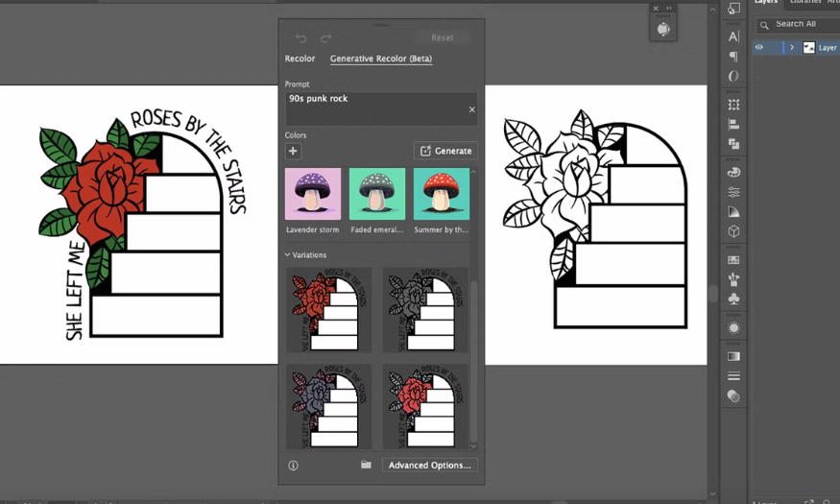Click the Layer thumbnail in Layers panel

tap(809, 48)
